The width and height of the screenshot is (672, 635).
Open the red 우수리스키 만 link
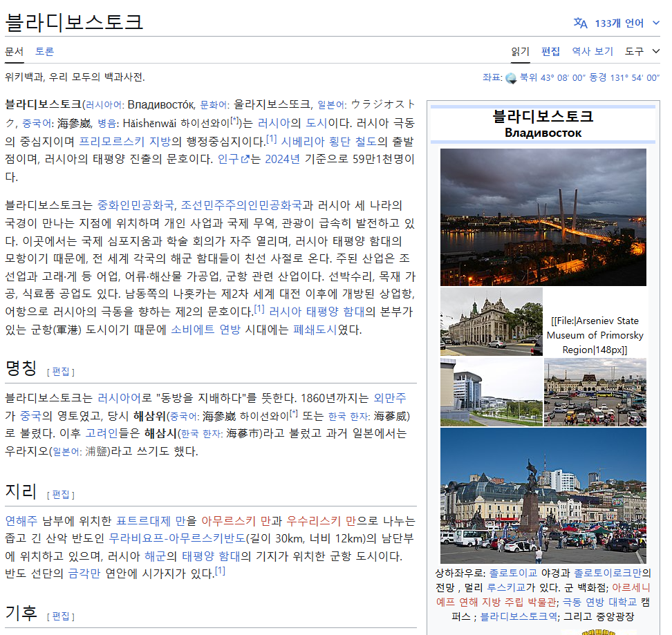[321, 521]
